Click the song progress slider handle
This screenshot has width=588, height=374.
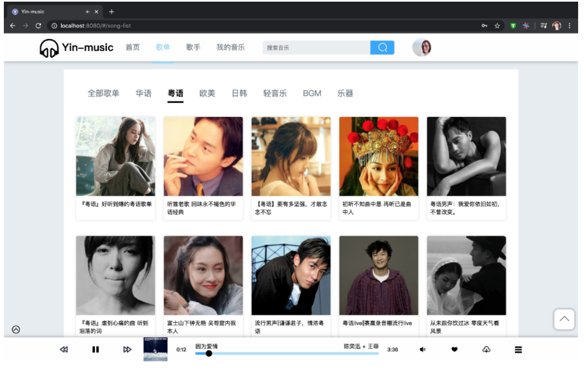[209, 353]
